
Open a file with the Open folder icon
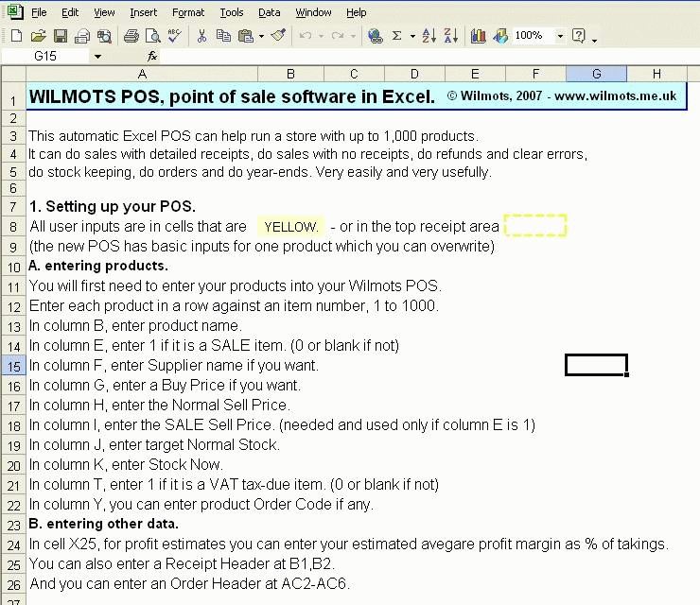coord(39,35)
